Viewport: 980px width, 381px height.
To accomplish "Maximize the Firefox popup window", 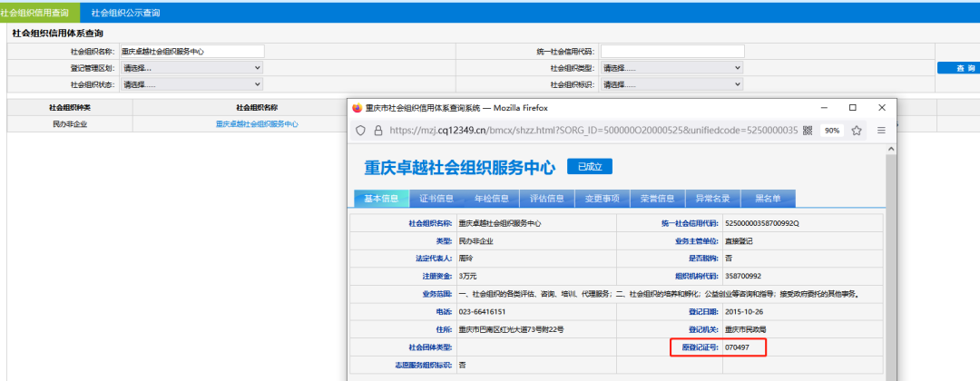I will coord(852,107).
